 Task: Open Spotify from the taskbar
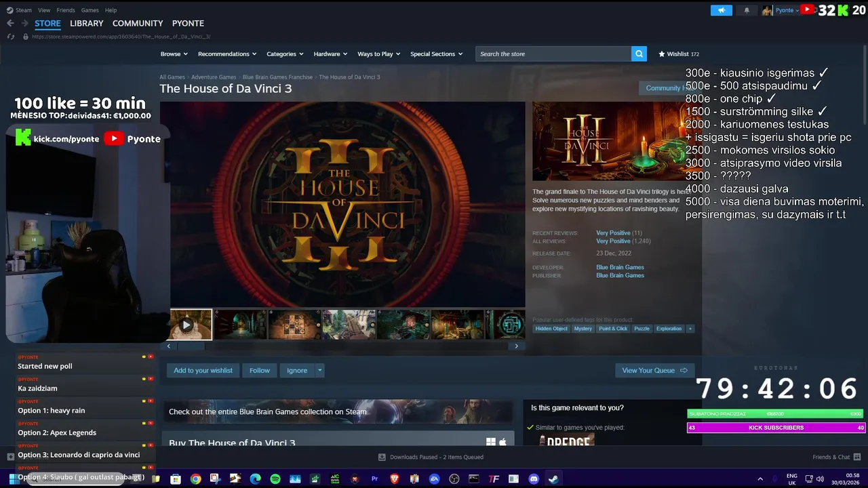coord(275,479)
